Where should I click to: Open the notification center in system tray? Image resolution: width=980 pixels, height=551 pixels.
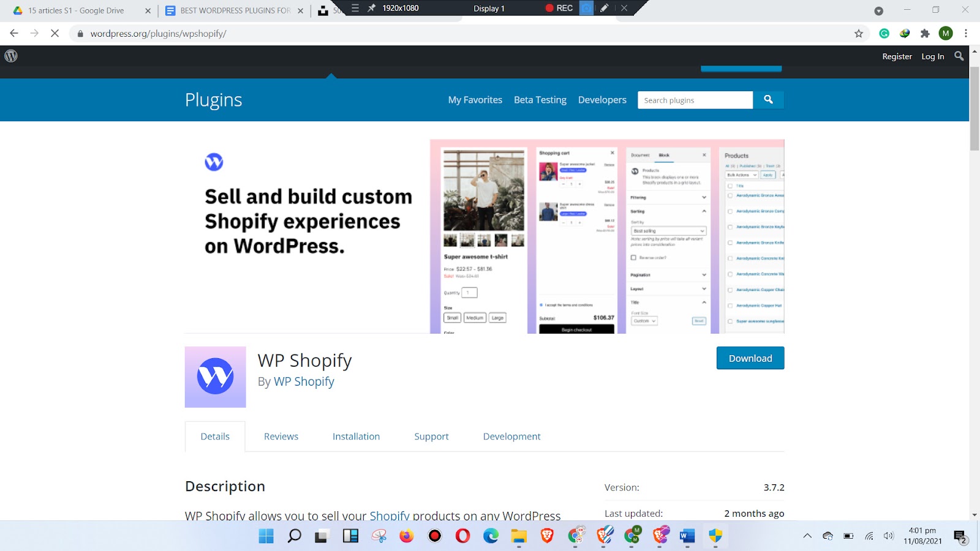tap(960, 536)
